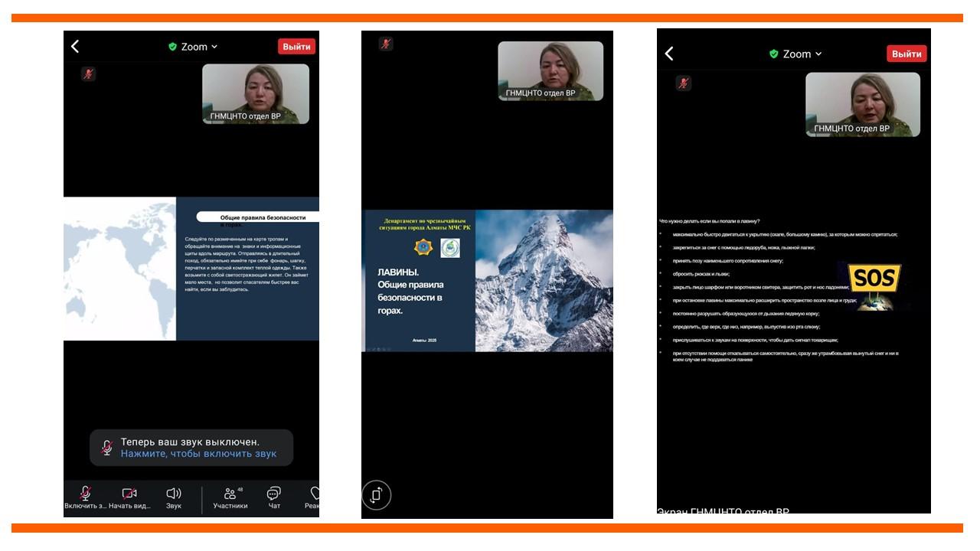Viewport: 980px width, 551px height.
Task: Tap the rotate screen icon in middle screenshot
Action: point(376,495)
